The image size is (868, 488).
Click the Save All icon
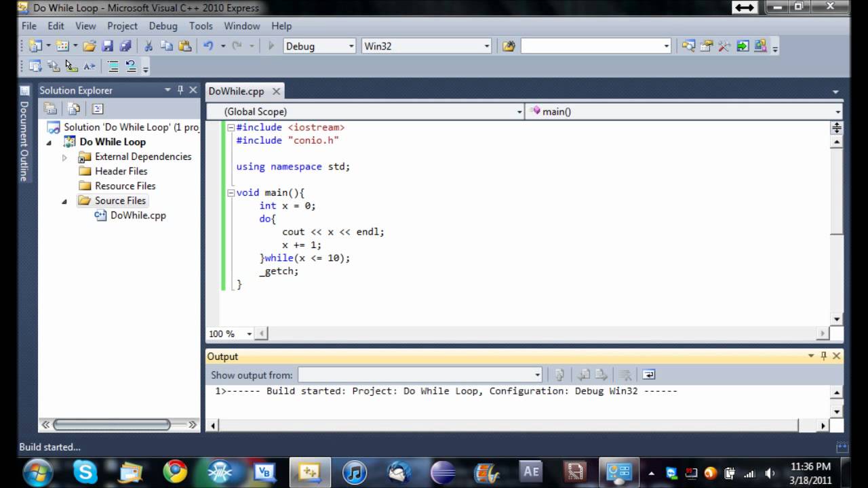[x=125, y=46]
